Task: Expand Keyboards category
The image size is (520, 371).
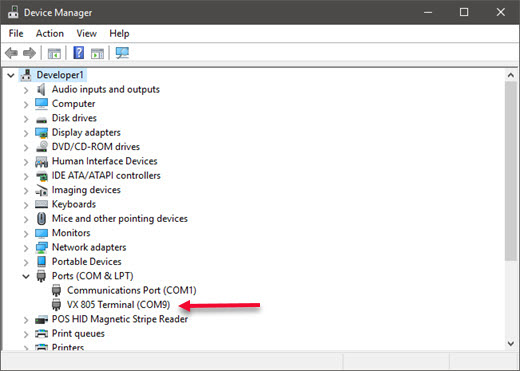Action: (x=26, y=205)
